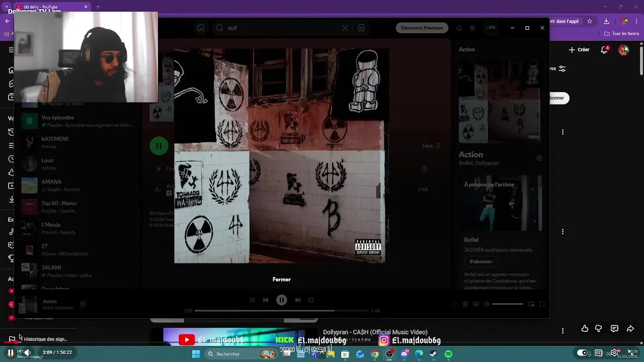Open the Top 50 : Maroc playlist
Image resolution: width=644 pixels, height=362 pixels.
pos(78,207)
